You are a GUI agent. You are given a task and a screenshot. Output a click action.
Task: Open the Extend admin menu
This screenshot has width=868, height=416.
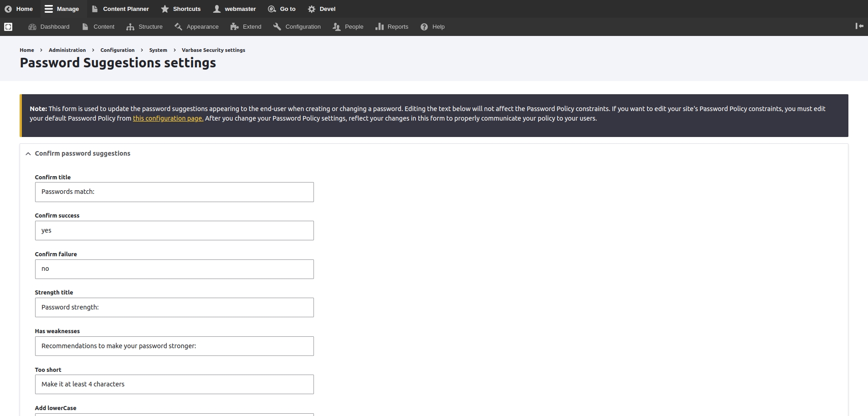[246, 27]
